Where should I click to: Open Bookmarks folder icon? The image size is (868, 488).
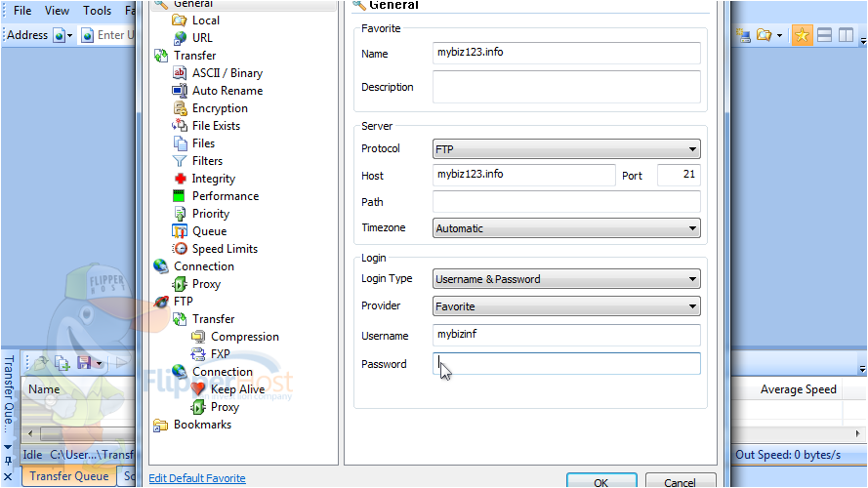click(x=160, y=425)
